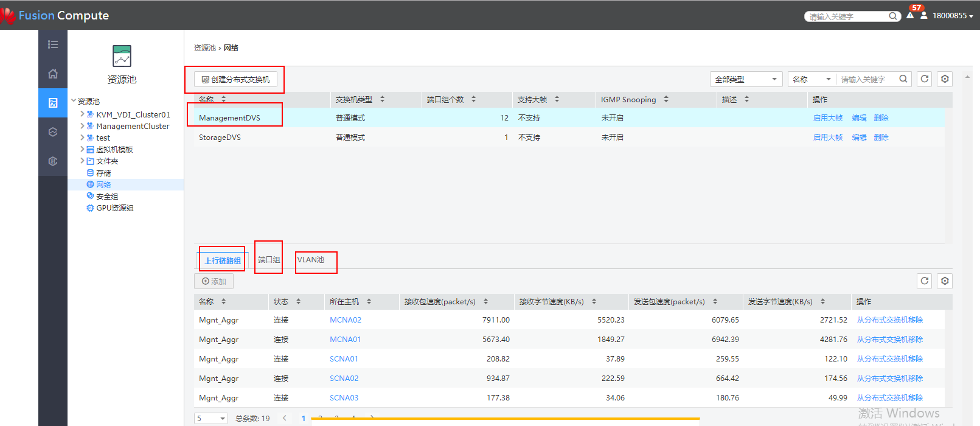Open host link MCNA02
The image size is (980, 426).
346,320
